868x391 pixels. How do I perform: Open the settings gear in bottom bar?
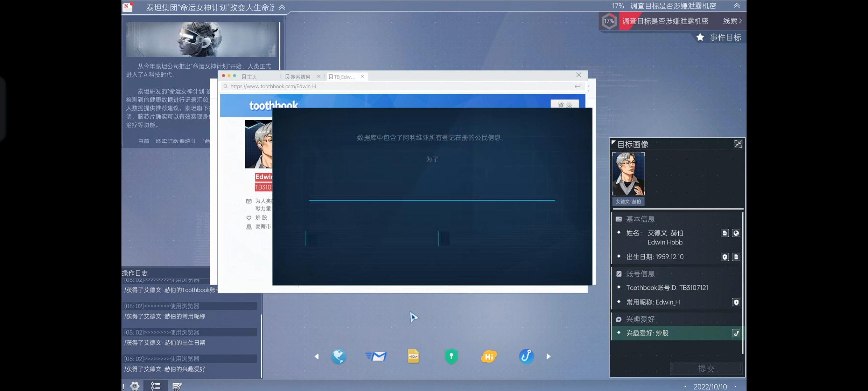pos(135,386)
